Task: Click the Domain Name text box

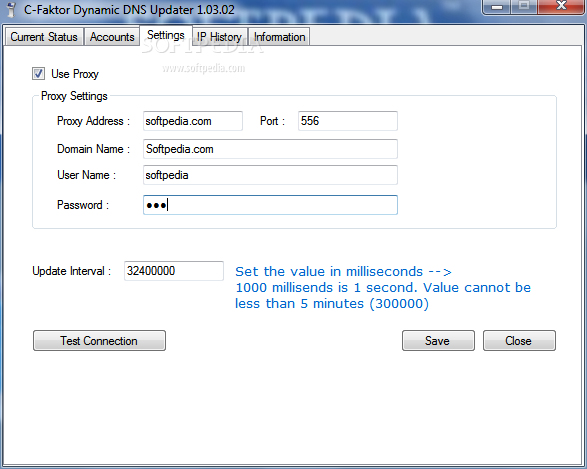Action: pos(270,149)
